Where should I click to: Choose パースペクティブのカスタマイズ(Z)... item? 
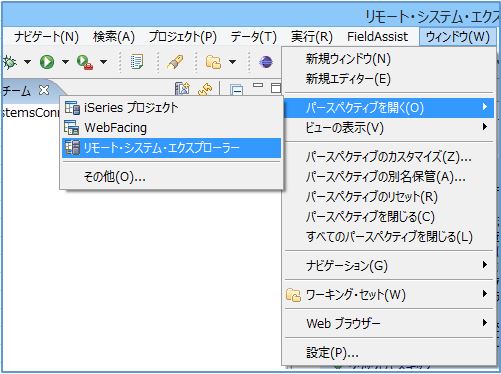389,157
